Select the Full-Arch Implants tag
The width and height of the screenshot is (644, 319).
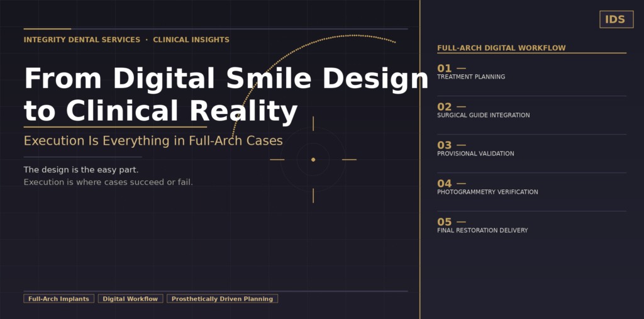pos(59,299)
